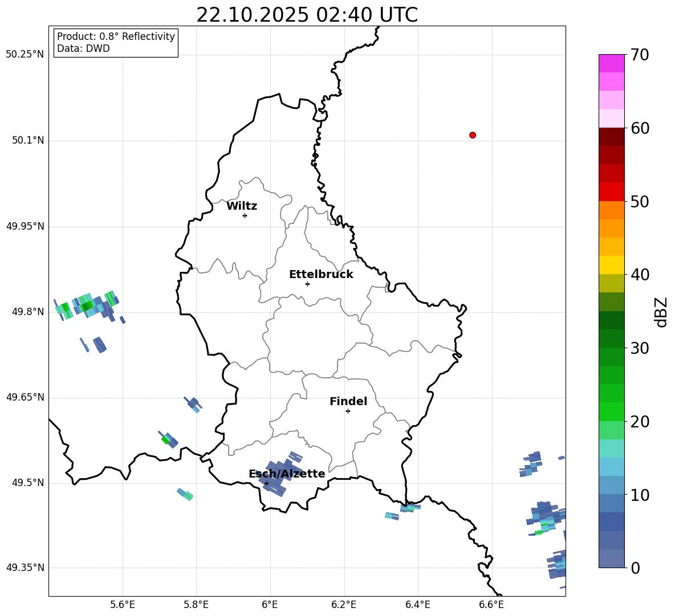The height and width of the screenshot is (616, 675).
Task: Click the title '22.10.2025 02:40 UTC'
Action: [x=307, y=15]
